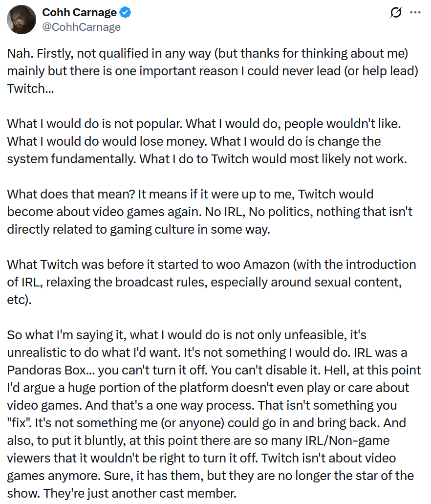Click the blue verified checkmark badge

126,12
